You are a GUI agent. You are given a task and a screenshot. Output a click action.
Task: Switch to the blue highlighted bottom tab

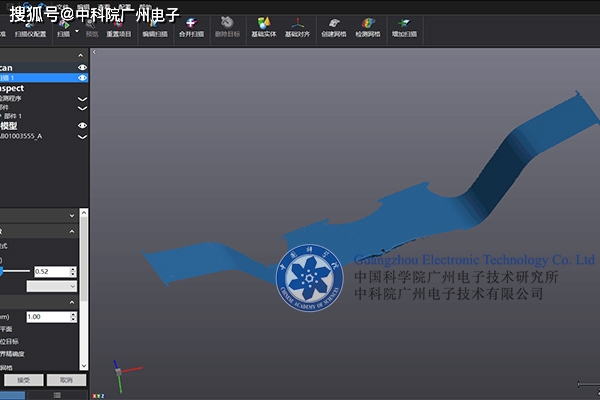pyautogui.click(x=12, y=395)
